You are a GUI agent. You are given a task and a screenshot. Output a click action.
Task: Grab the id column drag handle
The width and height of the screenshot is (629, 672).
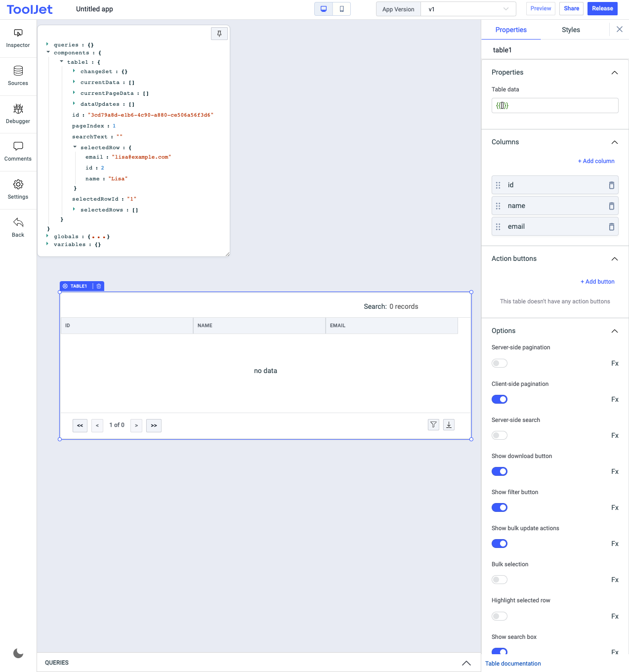pos(498,185)
